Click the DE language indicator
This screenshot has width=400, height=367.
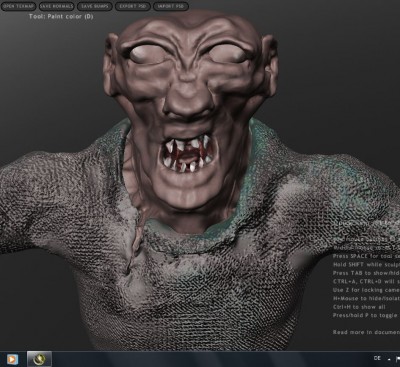click(377, 358)
